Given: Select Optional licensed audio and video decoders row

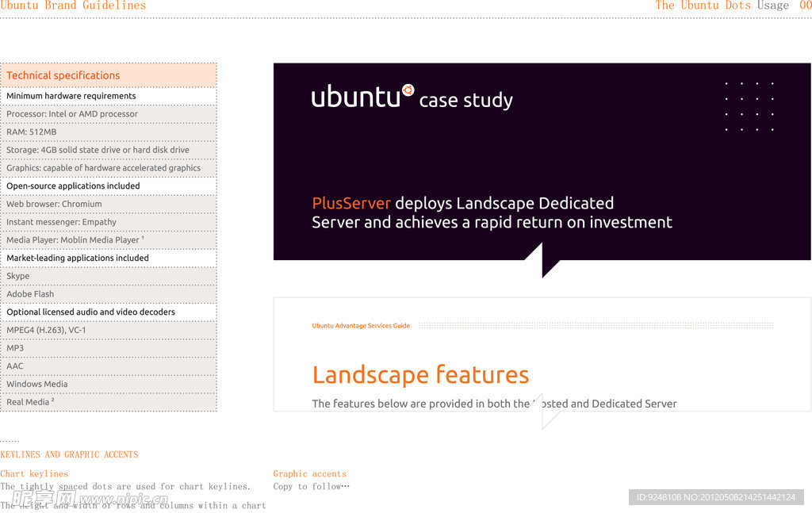Looking at the screenshot, I should [x=109, y=312].
